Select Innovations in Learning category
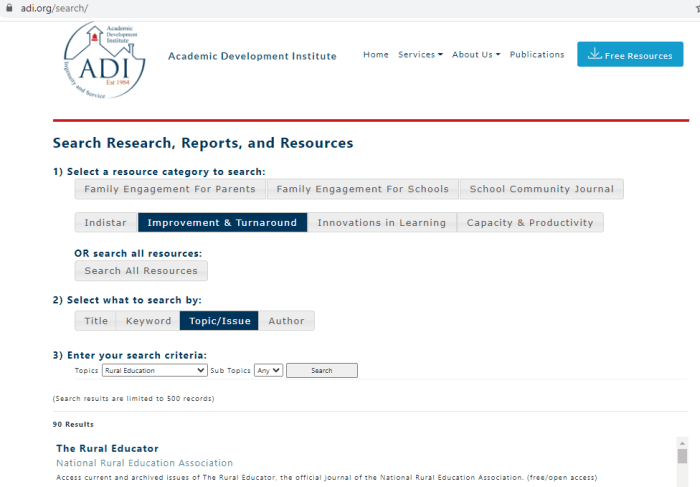This screenshot has width=700, height=487. point(382,223)
